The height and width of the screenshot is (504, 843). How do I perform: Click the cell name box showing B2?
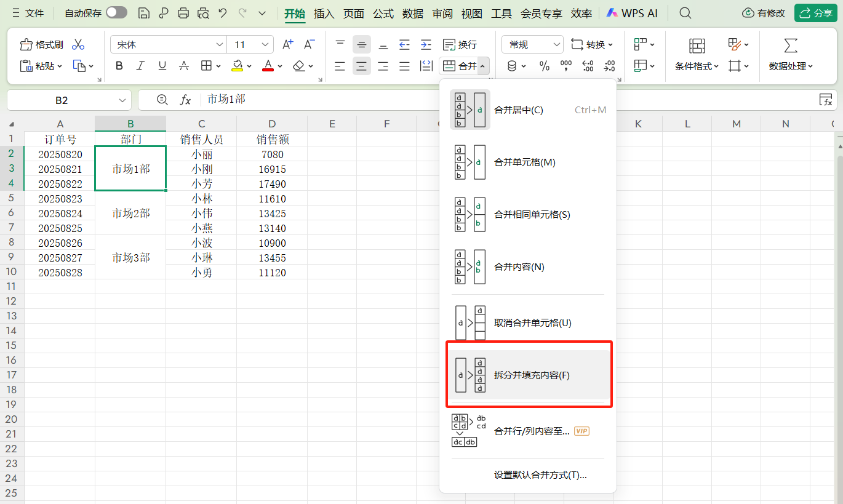click(62, 100)
